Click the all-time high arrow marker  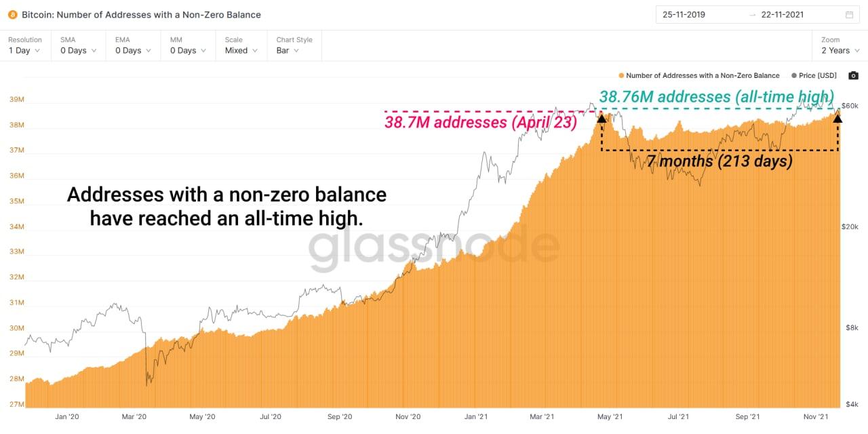(x=837, y=119)
